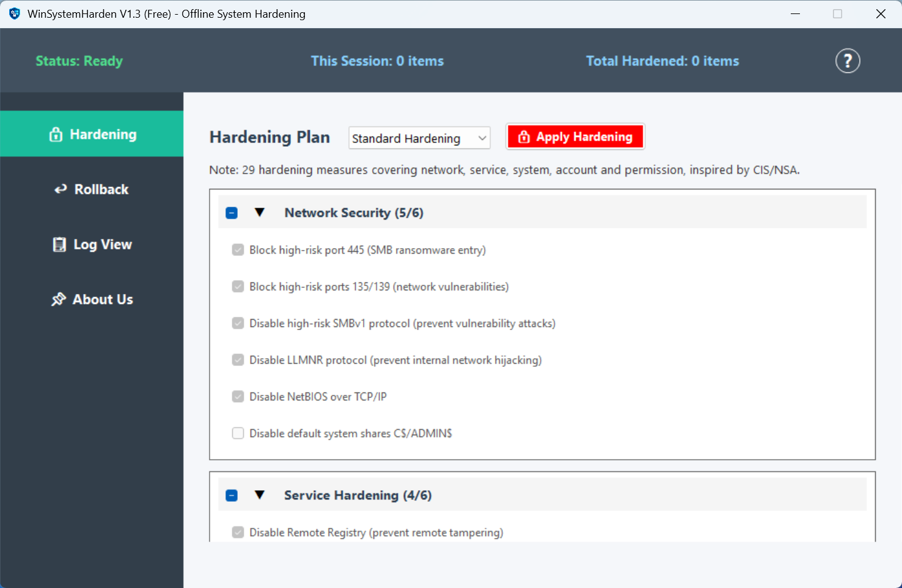Collapse the Network Security section arrow
Viewport: 902px width, 588px height.
(260, 213)
